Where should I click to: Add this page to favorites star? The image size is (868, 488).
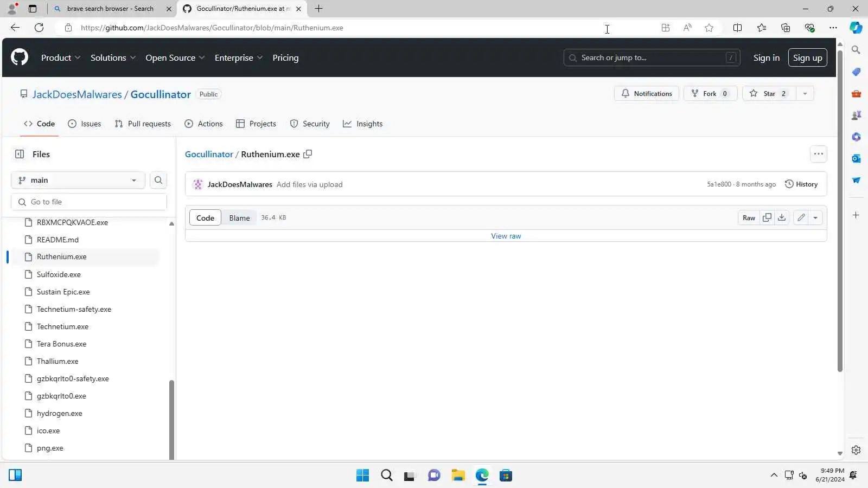click(709, 28)
